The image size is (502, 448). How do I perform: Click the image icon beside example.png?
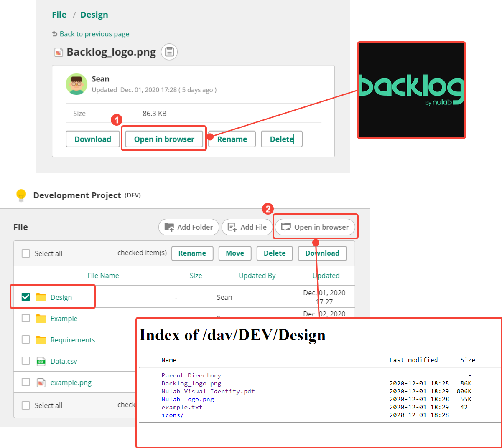coord(41,382)
